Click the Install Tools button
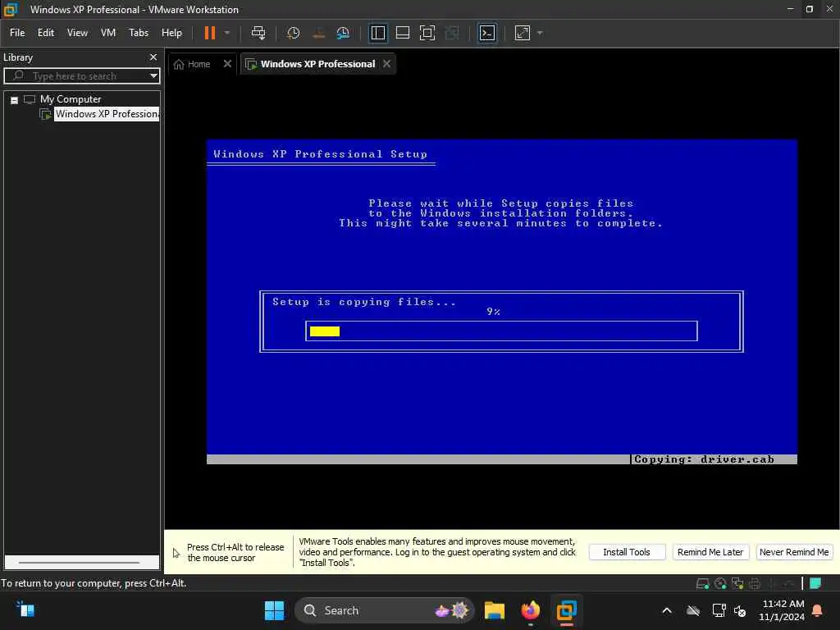The image size is (840, 630). point(627,552)
